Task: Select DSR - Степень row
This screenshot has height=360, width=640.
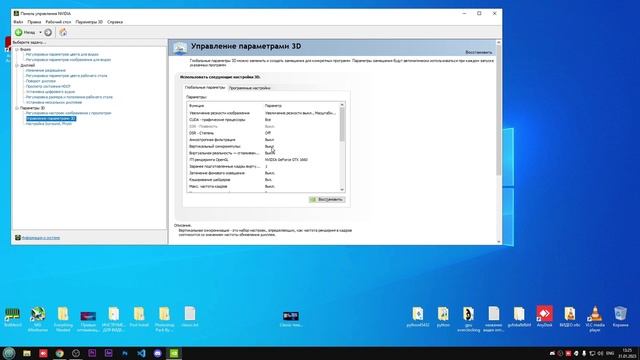Action: point(263,133)
